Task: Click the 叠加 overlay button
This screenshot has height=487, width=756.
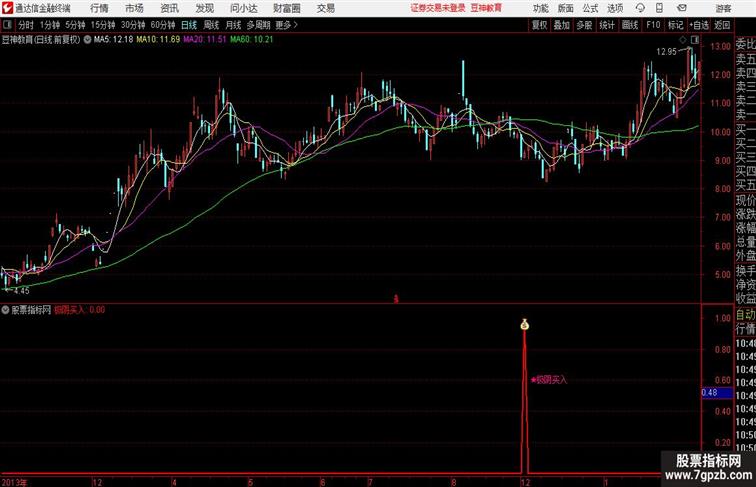Action: coord(562,25)
